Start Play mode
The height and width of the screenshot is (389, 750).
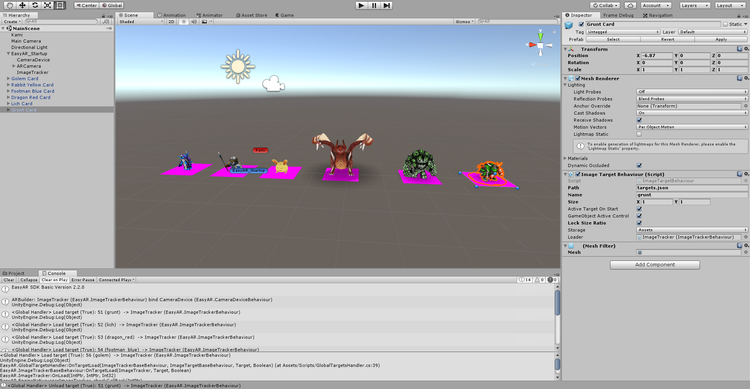[362, 5]
